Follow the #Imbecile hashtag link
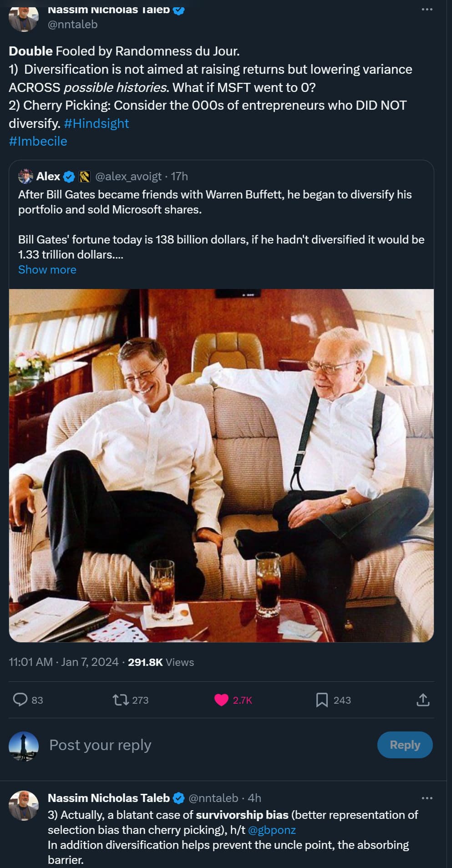Screen dimensions: 452x868 pyautogui.click(x=38, y=141)
